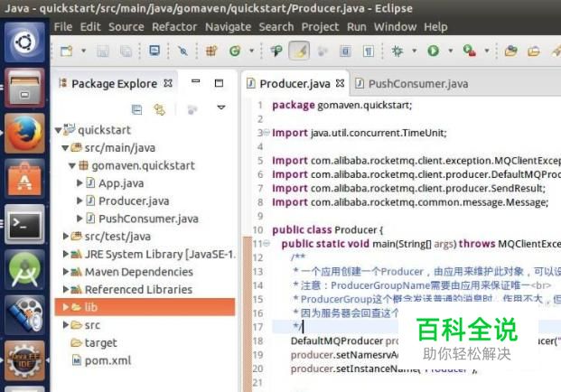Expand the src folder
561x392 pixels.
65,325
